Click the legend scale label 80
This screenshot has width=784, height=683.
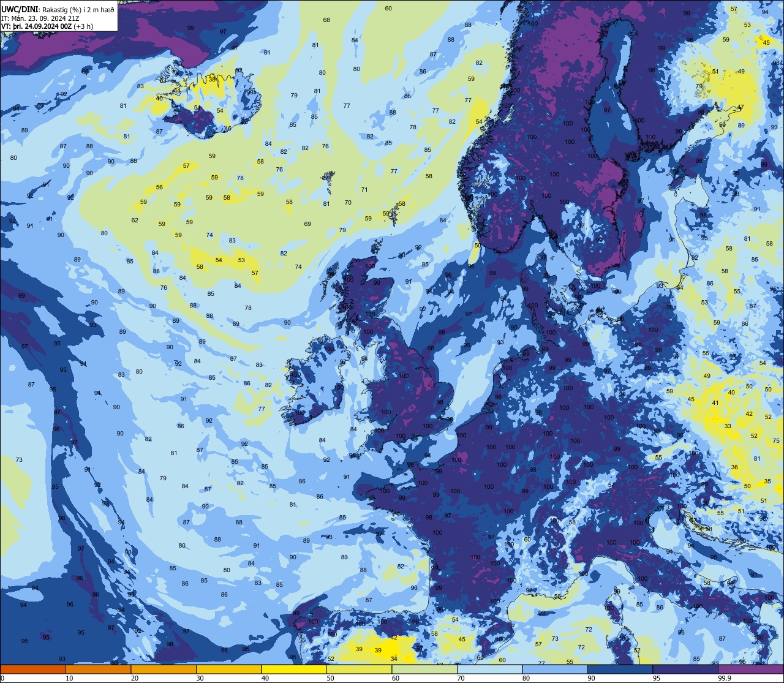(526, 678)
